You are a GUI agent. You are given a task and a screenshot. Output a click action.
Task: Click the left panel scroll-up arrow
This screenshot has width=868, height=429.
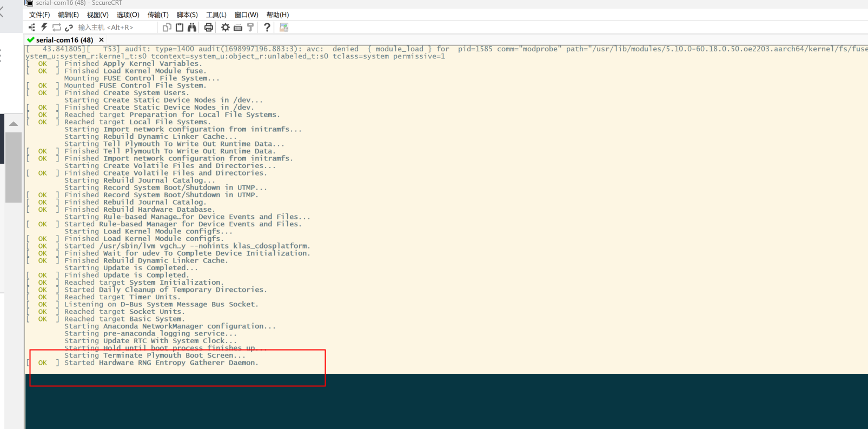[14, 124]
